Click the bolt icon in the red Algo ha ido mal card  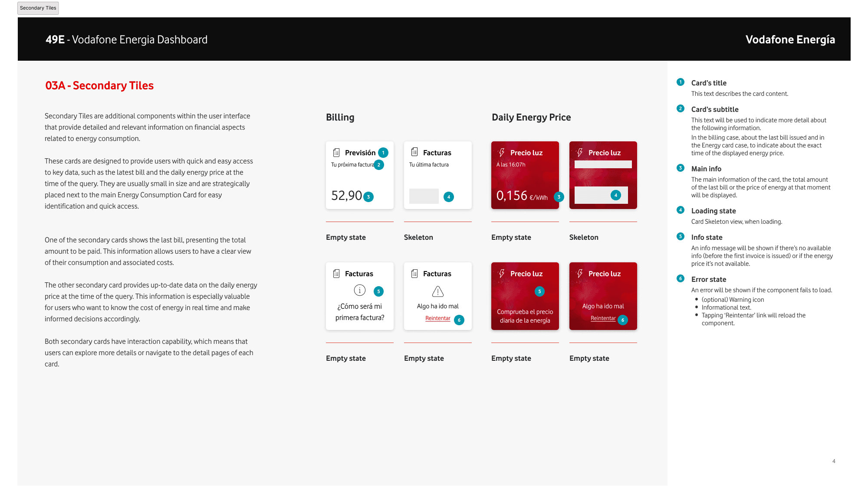click(x=580, y=273)
